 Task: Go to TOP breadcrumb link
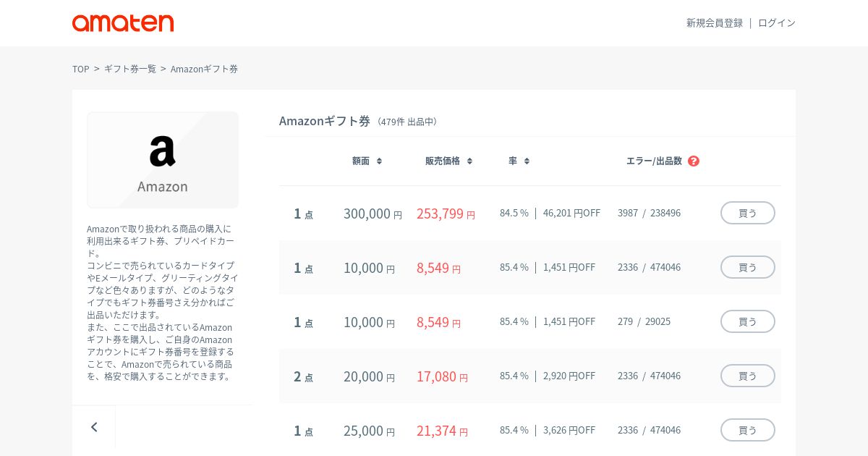point(80,69)
